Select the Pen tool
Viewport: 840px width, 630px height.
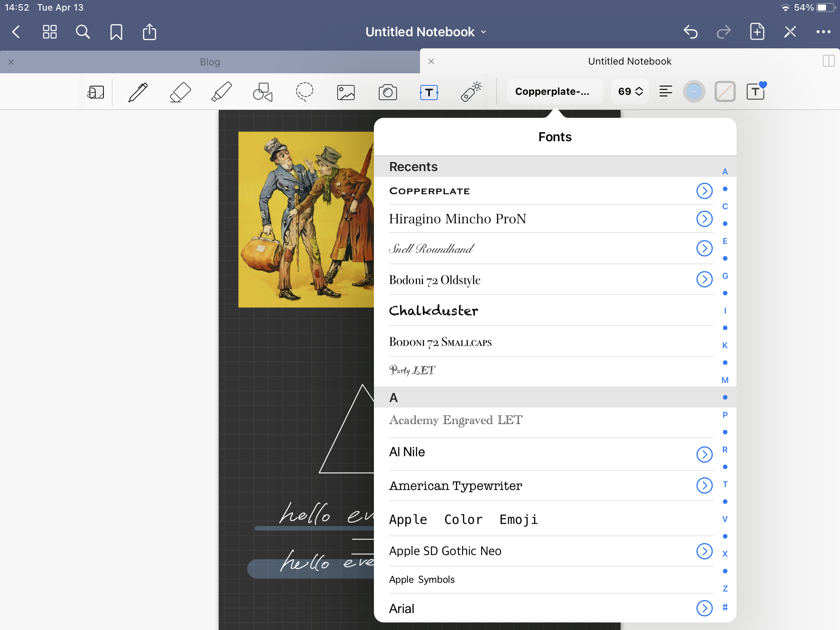click(138, 92)
